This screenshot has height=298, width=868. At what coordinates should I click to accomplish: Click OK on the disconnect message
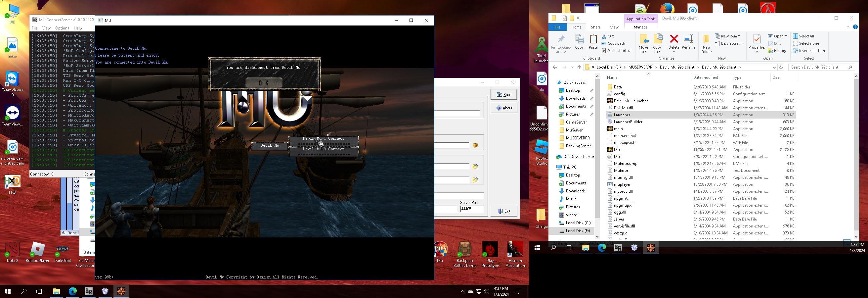click(x=264, y=82)
